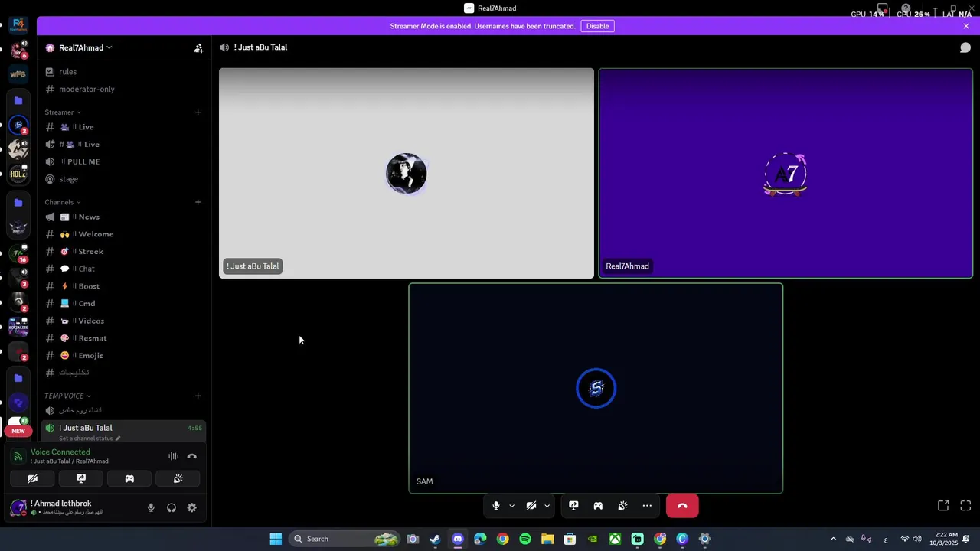Image resolution: width=980 pixels, height=551 pixels.
Task: Collapse the Channels category
Action: click(x=63, y=202)
